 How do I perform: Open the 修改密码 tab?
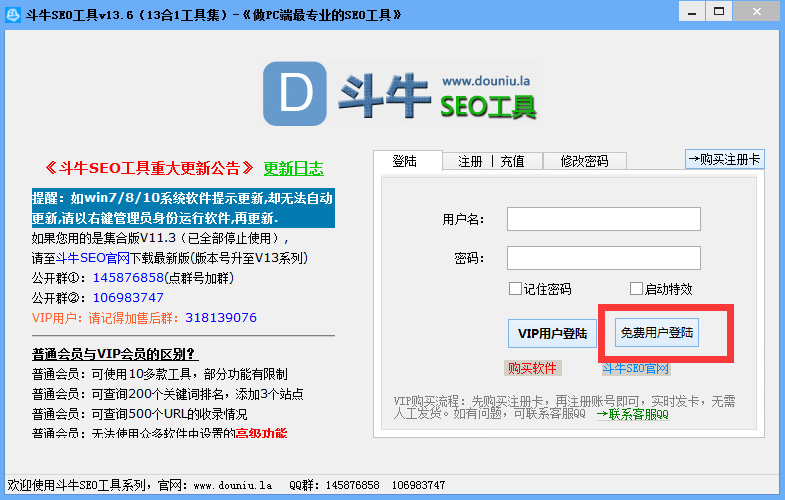[584, 161]
